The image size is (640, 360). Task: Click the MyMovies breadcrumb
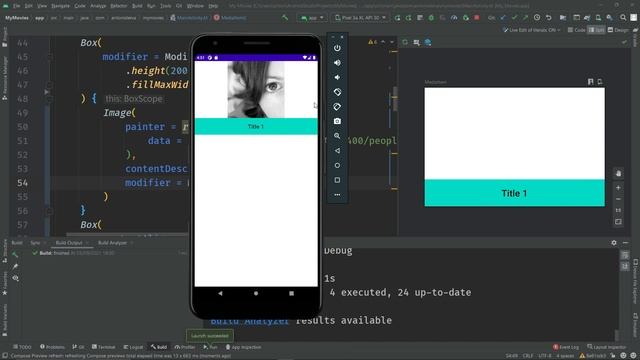17,18
